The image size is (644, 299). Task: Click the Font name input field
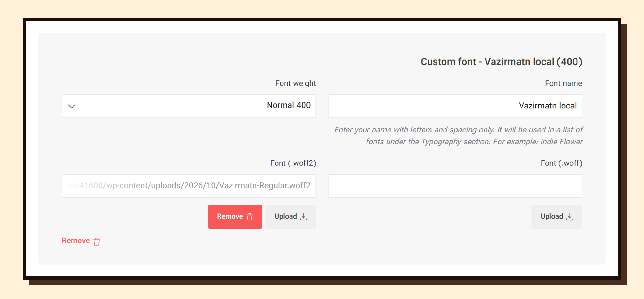[455, 106]
